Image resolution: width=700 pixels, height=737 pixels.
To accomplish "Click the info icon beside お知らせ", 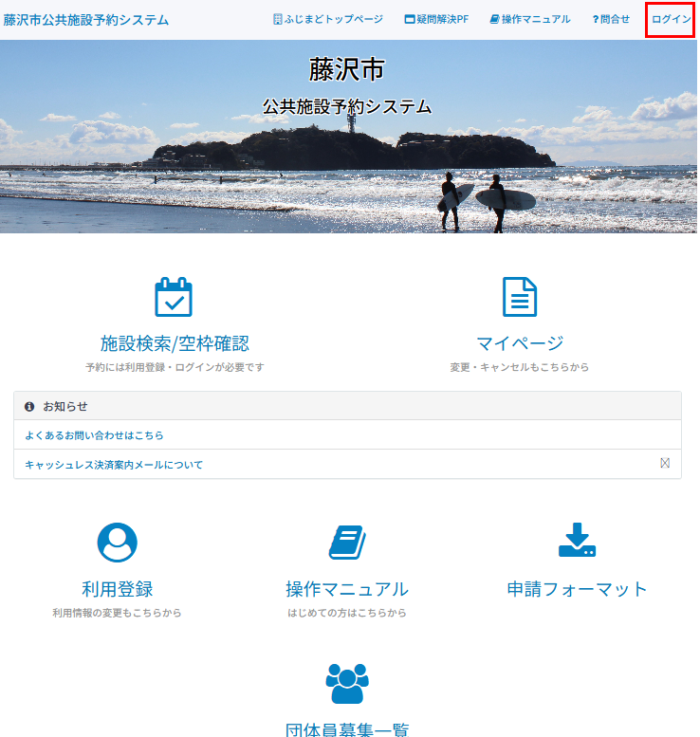I will pyautogui.click(x=29, y=407).
